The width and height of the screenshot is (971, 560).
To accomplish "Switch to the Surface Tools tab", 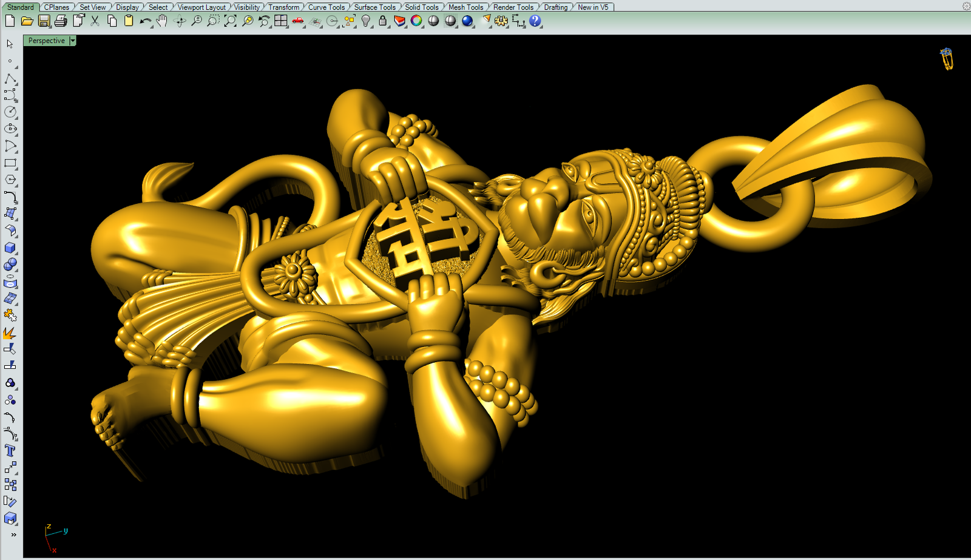I will [374, 7].
